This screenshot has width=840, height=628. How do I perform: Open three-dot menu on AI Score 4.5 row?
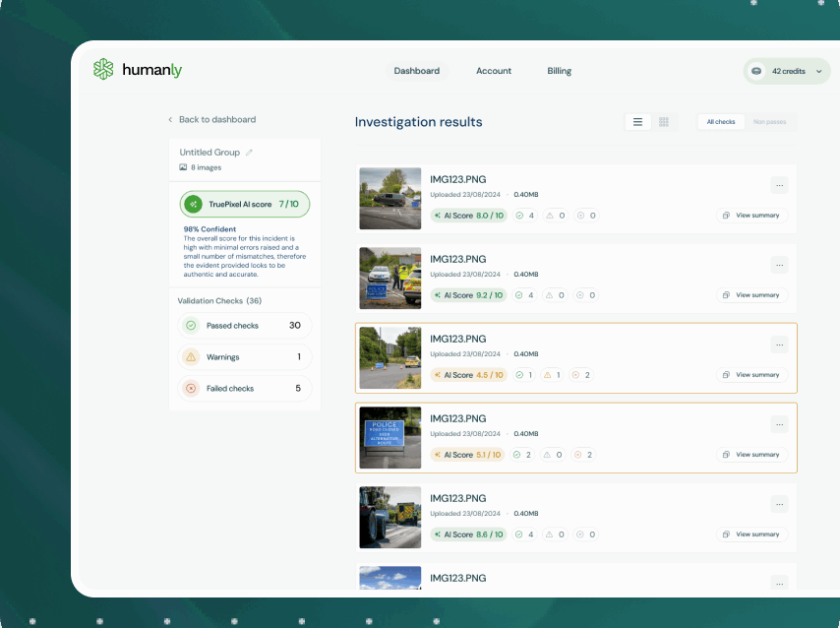(x=779, y=345)
